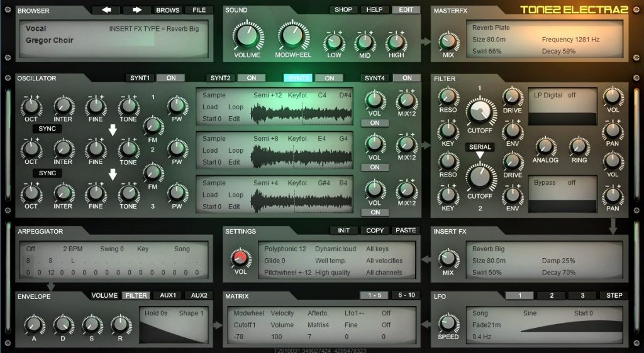Adjust oscillator 2 MIX12 knob

(406, 144)
